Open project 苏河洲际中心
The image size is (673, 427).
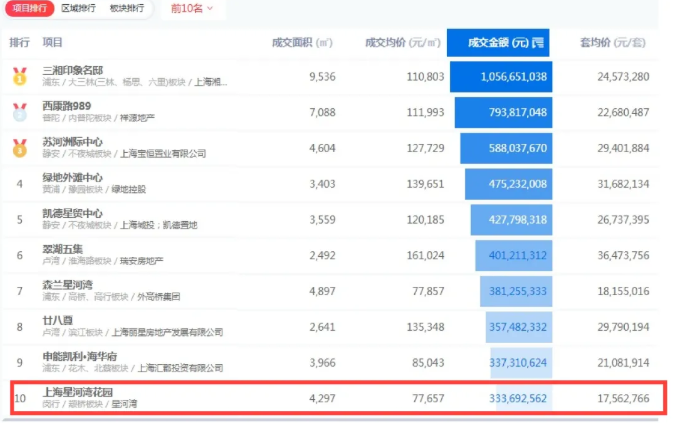[x=73, y=142]
